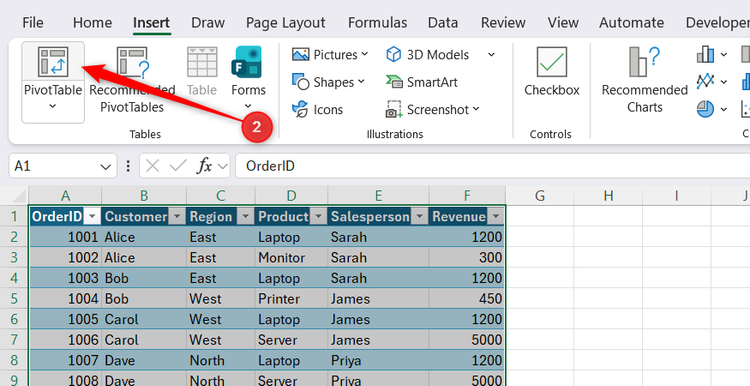Insert Icons from Illustrations group
The width and height of the screenshot is (750, 386).
click(317, 110)
